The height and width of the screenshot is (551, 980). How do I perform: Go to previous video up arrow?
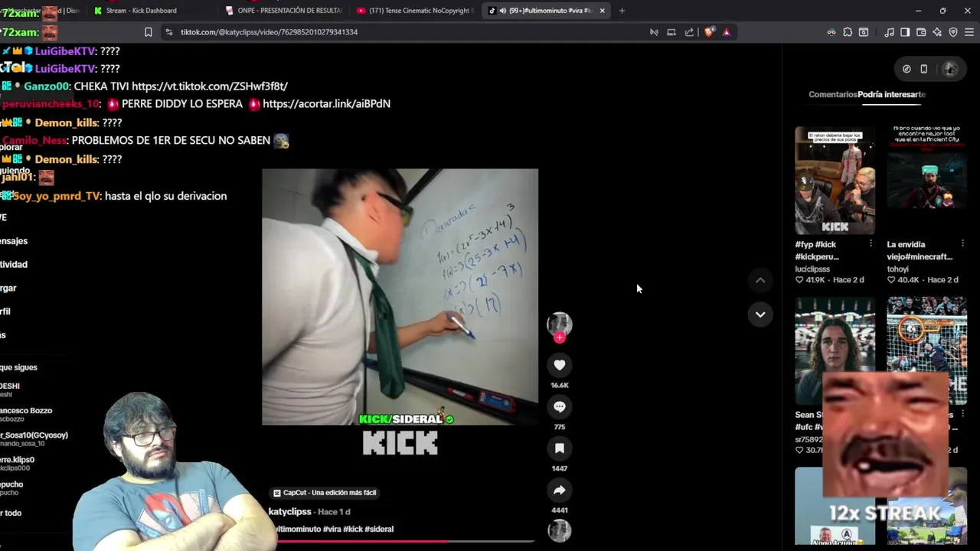pyautogui.click(x=760, y=281)
